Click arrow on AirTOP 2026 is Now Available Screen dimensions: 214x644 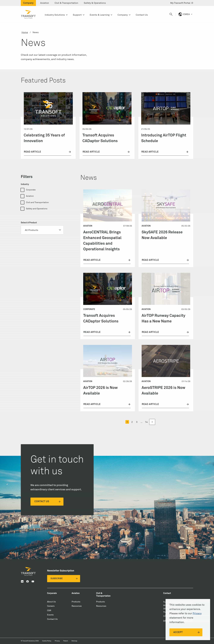[x=129, y=404]
